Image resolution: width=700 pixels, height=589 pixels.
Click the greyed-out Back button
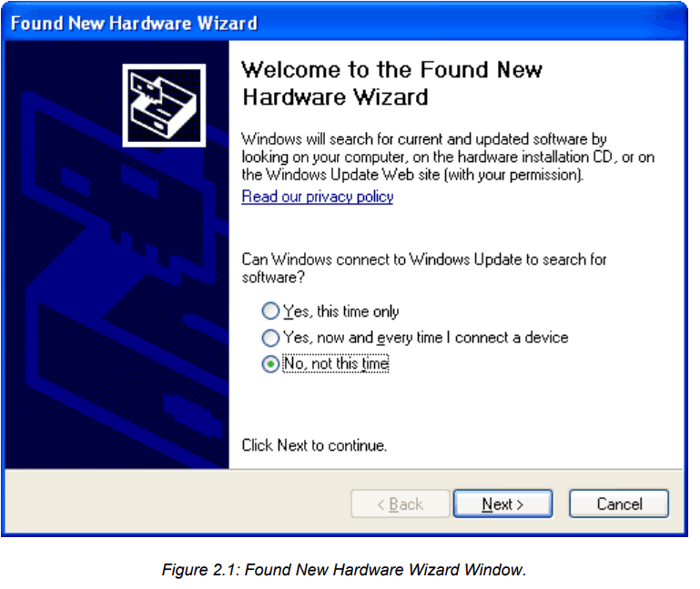[400, 504]
